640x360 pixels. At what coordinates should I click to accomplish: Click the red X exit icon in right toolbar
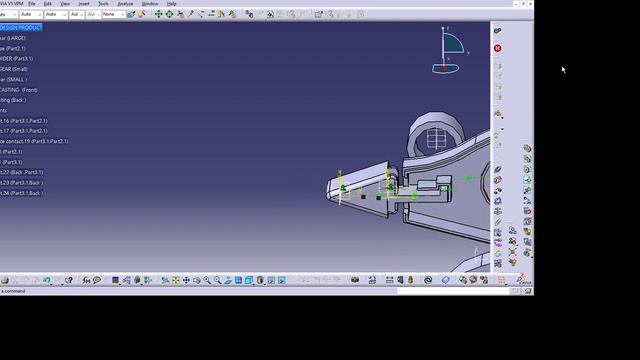[x=498, y=49]
